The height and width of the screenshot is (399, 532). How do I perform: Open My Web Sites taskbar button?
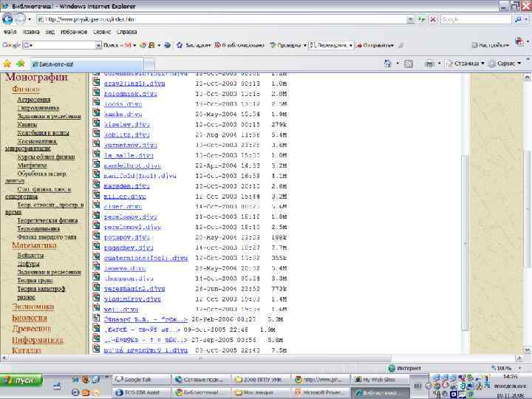tap(380, 380)
